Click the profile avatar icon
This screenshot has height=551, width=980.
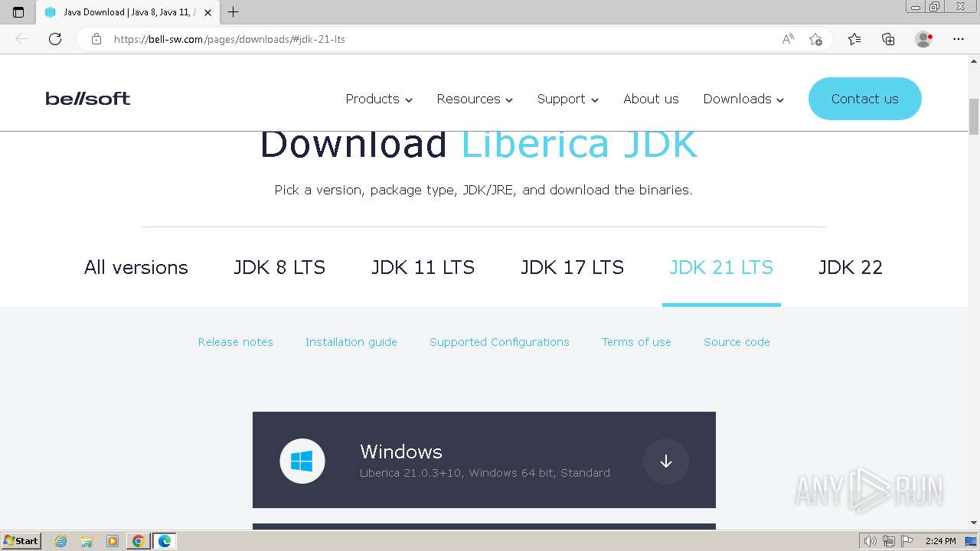pos(924,39)
